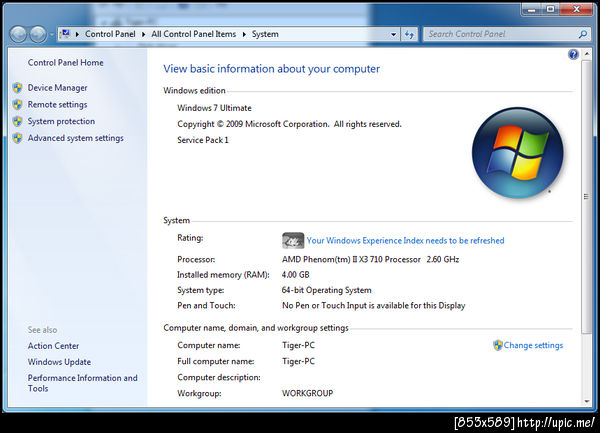Select All Control Panel Items breadcrumb
Screen dimensions: 600x433
194,34
